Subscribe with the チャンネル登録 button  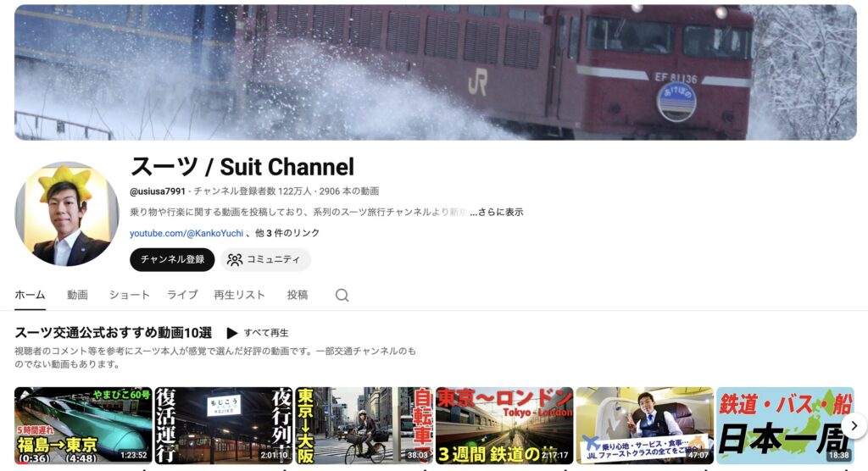point(172,260)
